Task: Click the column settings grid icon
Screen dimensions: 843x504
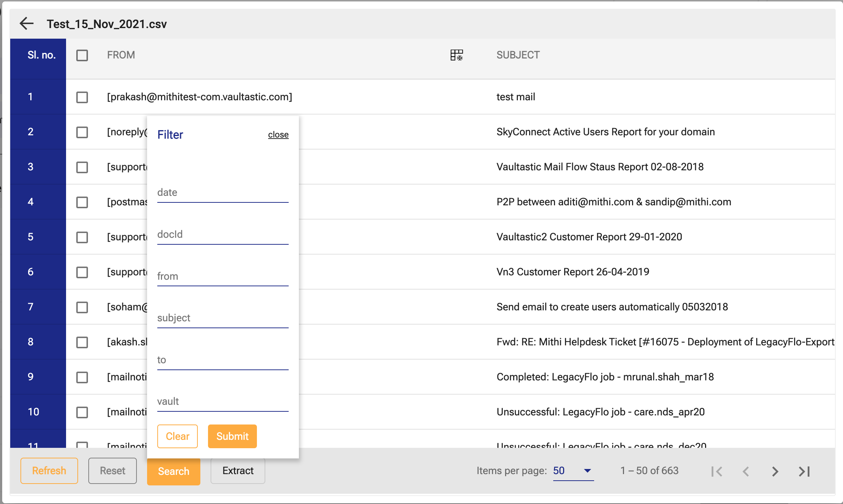Action: [x=457, y=55]
